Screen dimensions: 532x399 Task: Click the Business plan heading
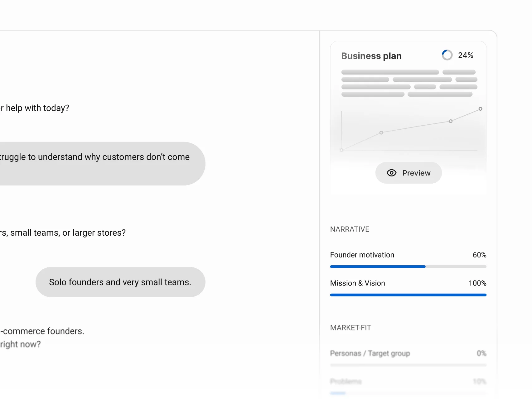371,55
